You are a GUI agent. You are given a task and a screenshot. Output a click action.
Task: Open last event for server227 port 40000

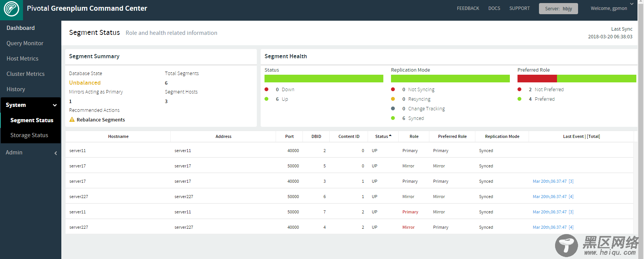[553, 227]
